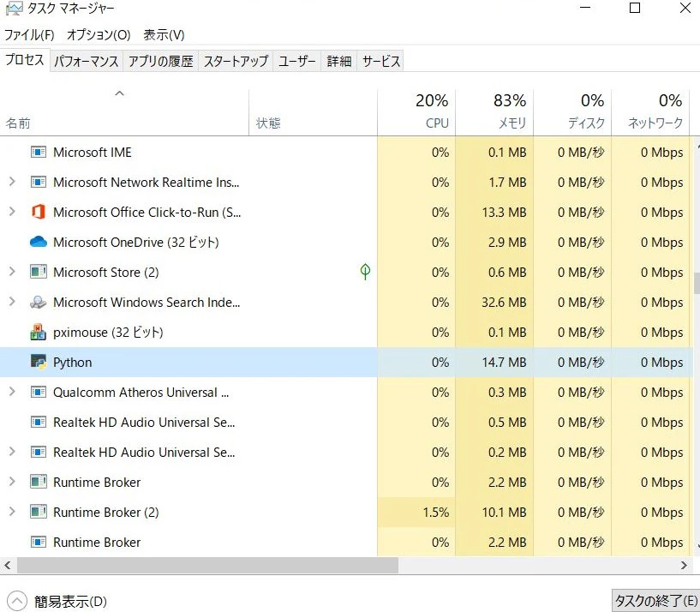This screenshot has height=612, width=700.
Task: Click the OneDrive cloud icon
Action: [39, 242]
